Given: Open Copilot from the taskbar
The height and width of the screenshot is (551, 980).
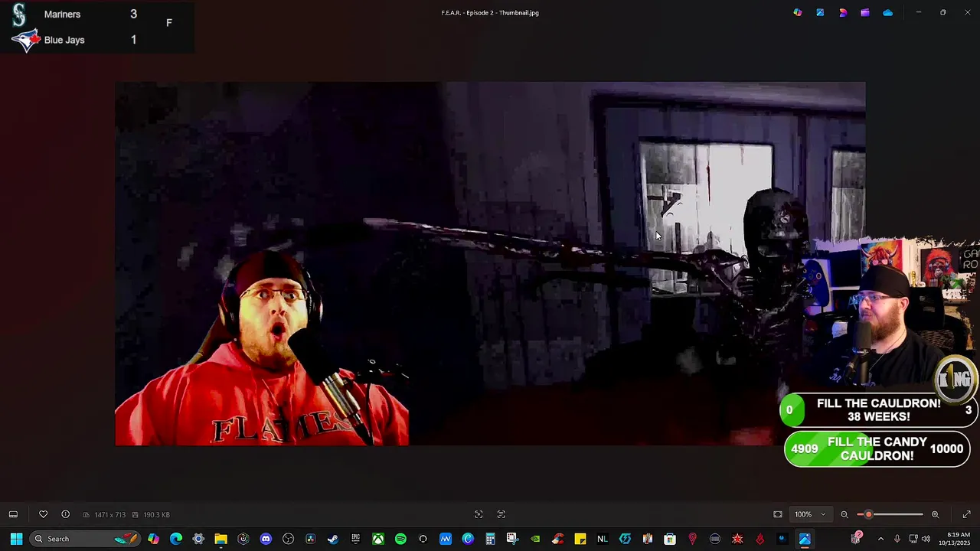Looking at the screenshot, I should coord(154,539).
